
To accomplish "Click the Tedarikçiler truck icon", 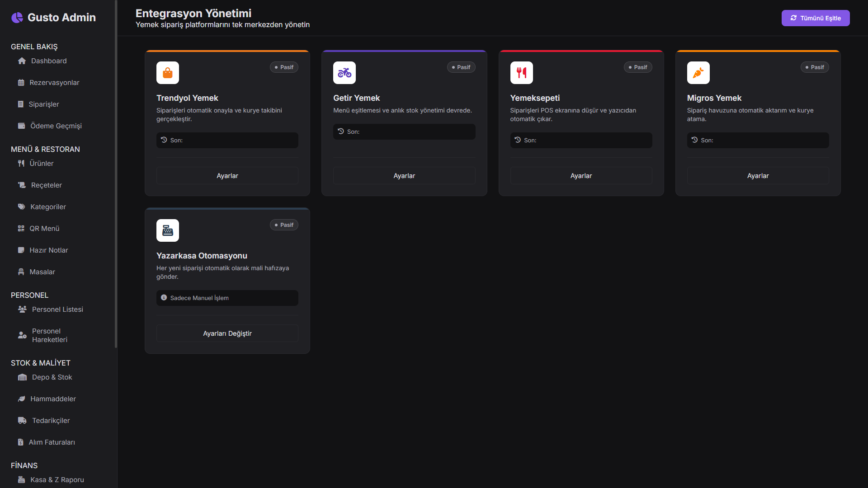I will (22, 421).
